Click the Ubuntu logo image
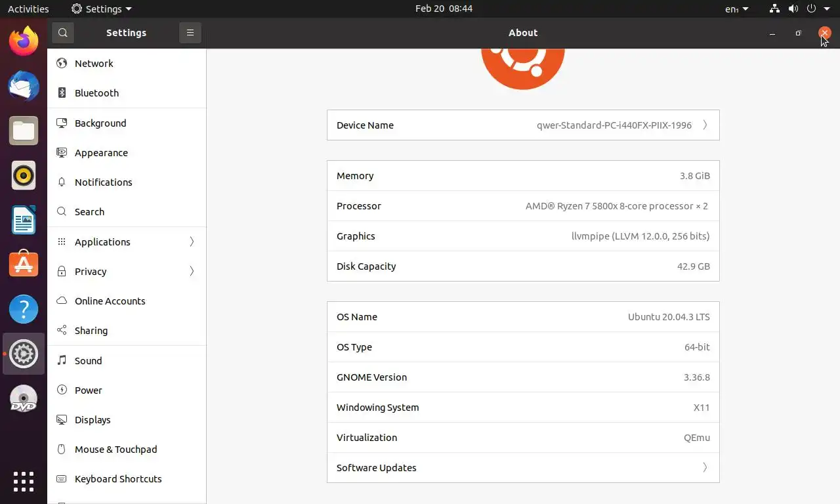Image resolution: width=840 pixels, height=504 pixels. coord(523,69)
